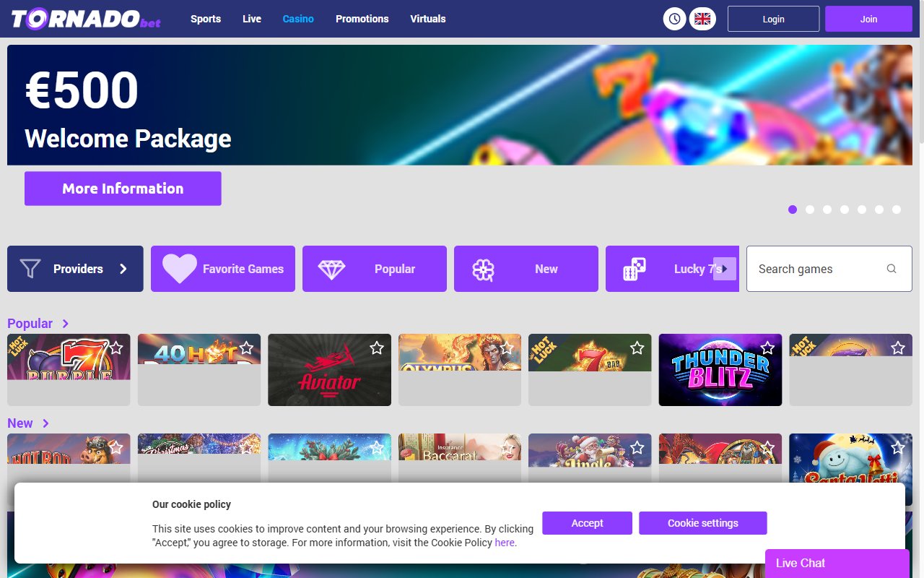The height and width of the screenshot is (578, 924).
Task: Open the 40 Hot game thumbnail
Action: [x=199, y=370]
